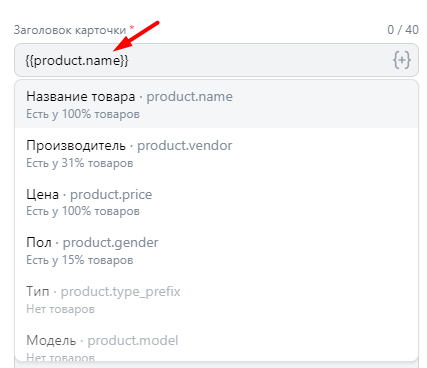Select 'Название товара' from the dropdown
Viewport: 427px width, 368px height.
point(216,104)
